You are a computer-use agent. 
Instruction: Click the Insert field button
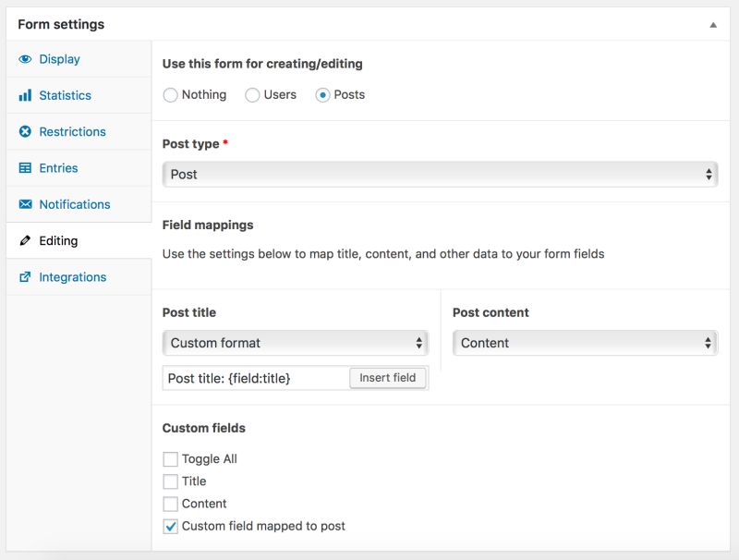(388, 377)
